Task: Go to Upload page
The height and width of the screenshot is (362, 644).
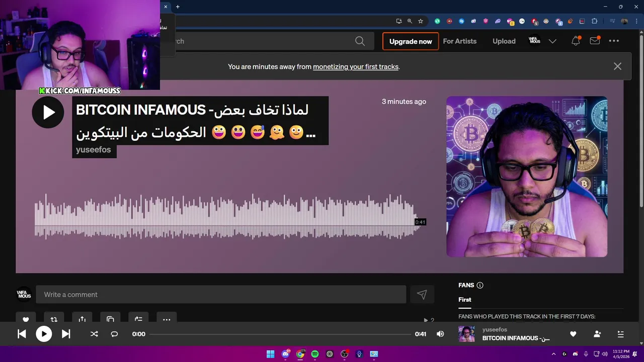Action: click(x=504, y=41)
